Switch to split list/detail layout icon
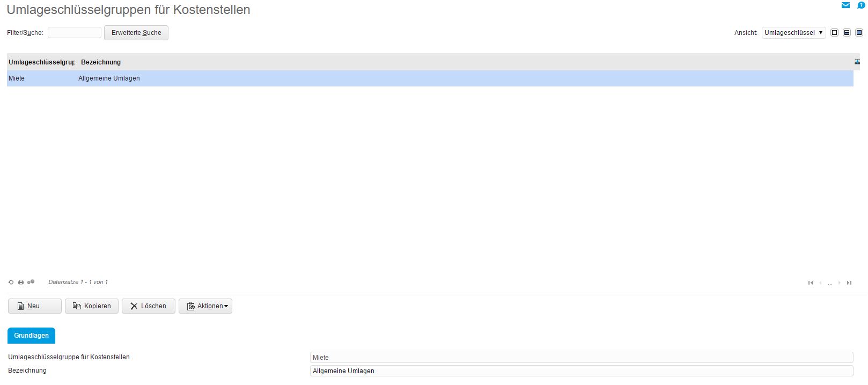The height and width of the screenshot is (385, 868). coord(847,33)
